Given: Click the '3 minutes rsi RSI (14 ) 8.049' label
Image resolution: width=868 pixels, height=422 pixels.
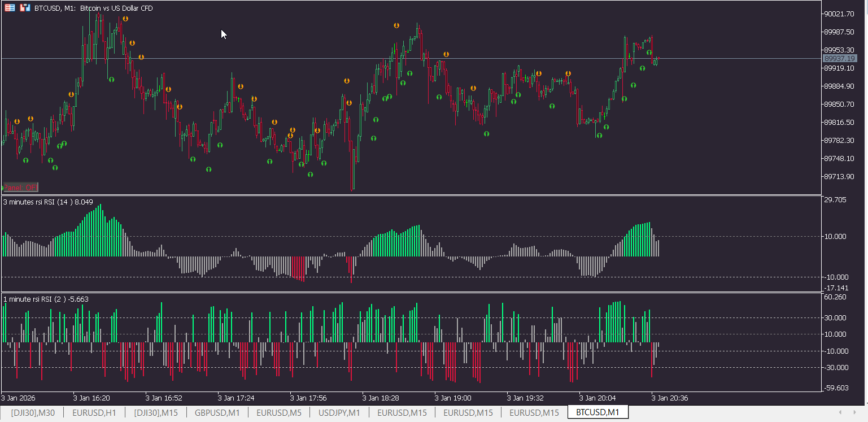Looking at the screenshot, I should coord(48,202).
